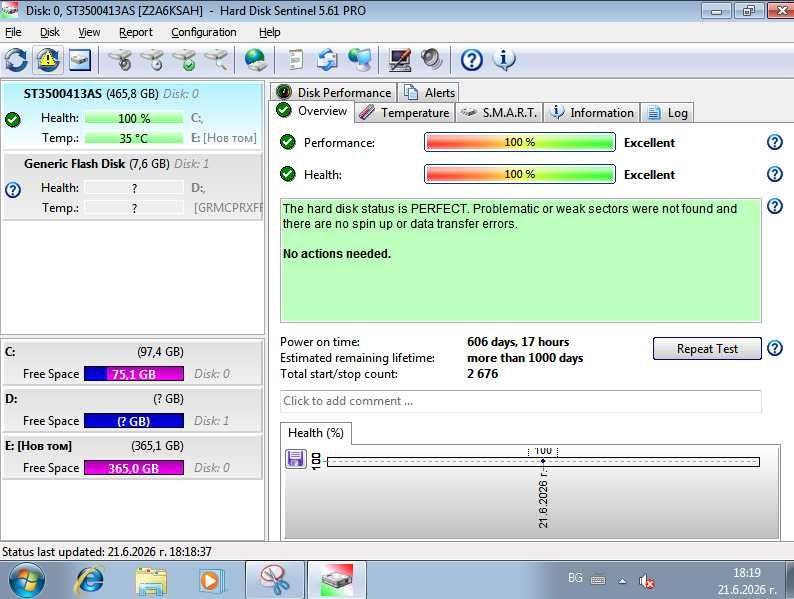
Task: Open the View menu
Action: pos(89,32)
